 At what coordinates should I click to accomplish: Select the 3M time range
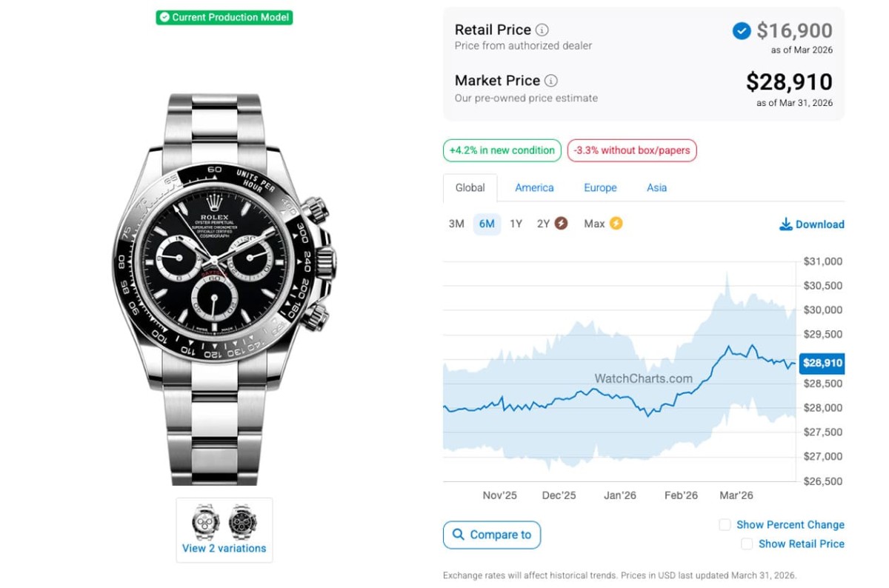point(456,224)
